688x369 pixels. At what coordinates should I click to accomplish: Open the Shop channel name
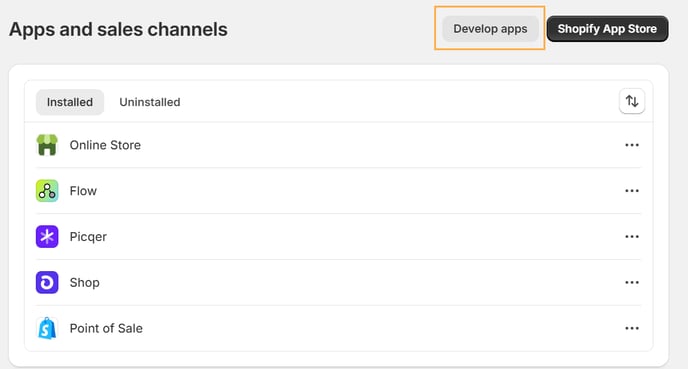point(85,283)
